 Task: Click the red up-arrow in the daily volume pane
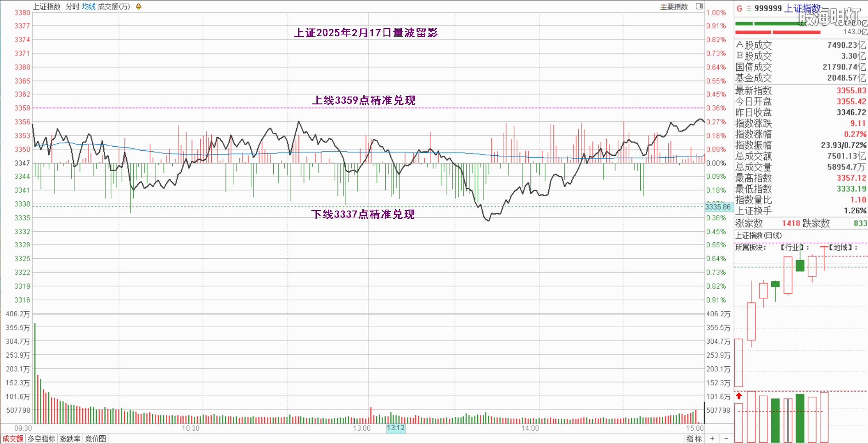(x=739, y=396)
